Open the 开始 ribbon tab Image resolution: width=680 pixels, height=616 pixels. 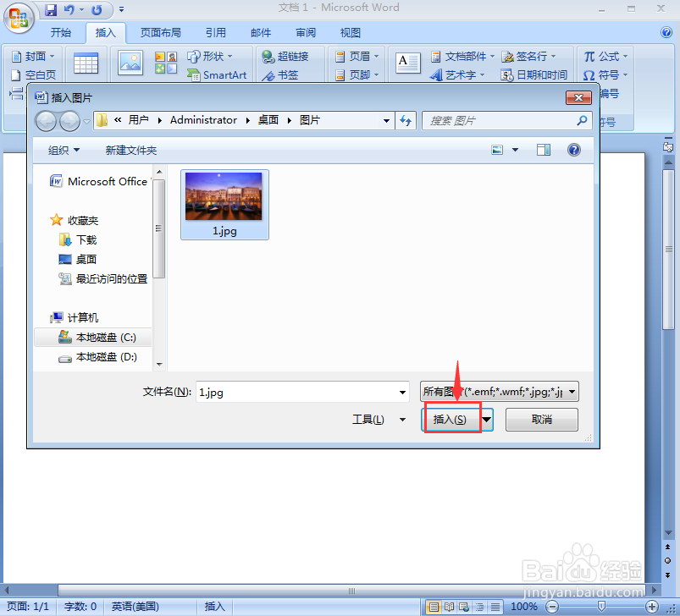coord(61,32)
